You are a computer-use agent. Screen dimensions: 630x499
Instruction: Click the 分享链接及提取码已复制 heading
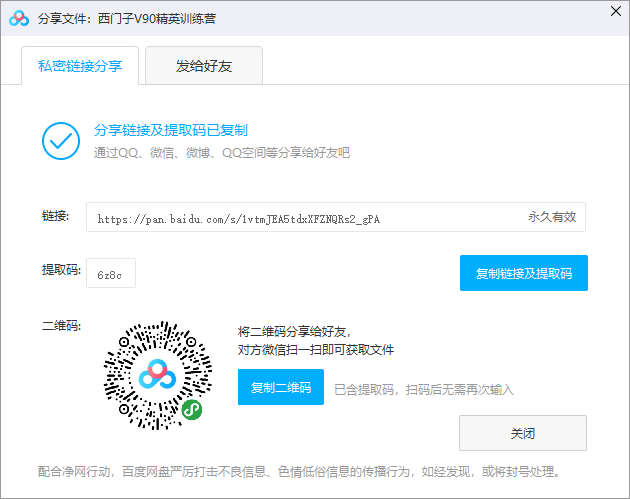[x=170, y=130]
